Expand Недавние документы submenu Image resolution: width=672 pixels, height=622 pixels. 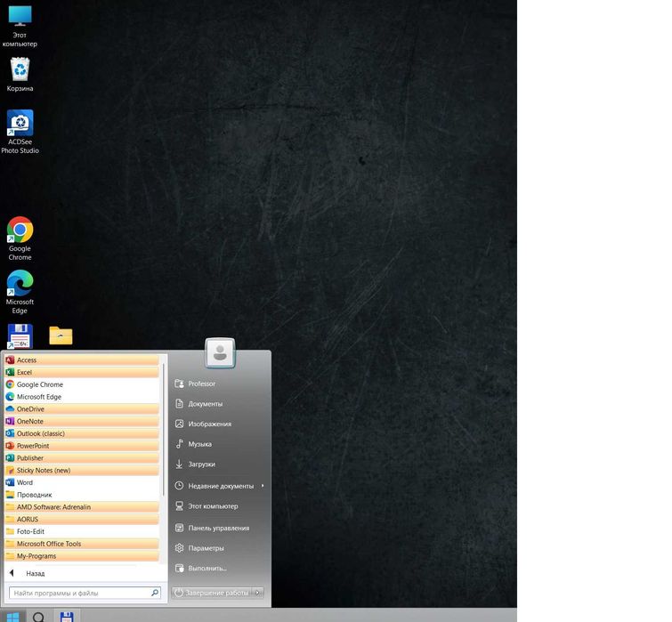click(220, 486)
